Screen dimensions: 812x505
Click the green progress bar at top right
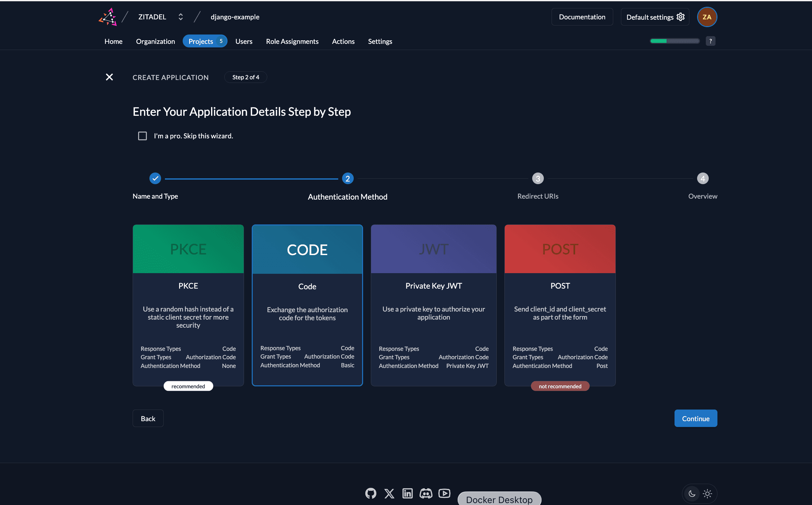coord(658,41)
